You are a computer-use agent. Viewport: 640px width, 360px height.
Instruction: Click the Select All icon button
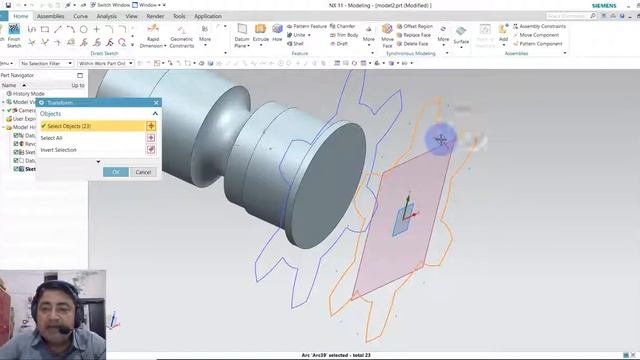pos(151,138)
